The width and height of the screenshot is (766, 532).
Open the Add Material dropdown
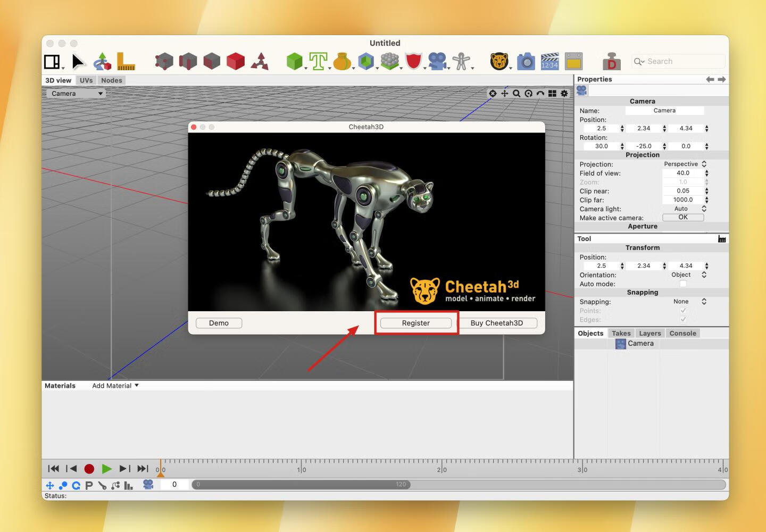click(x=115, y=386)
